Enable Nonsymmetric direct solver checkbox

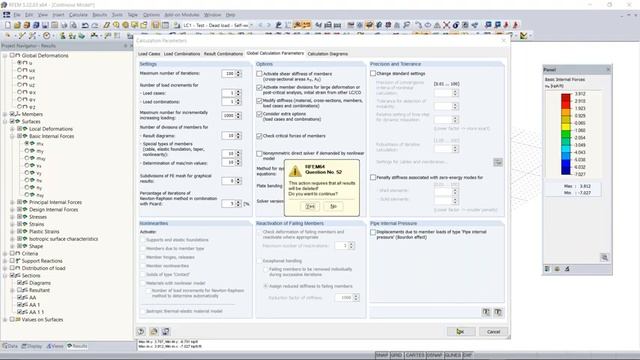coord(259,153)
